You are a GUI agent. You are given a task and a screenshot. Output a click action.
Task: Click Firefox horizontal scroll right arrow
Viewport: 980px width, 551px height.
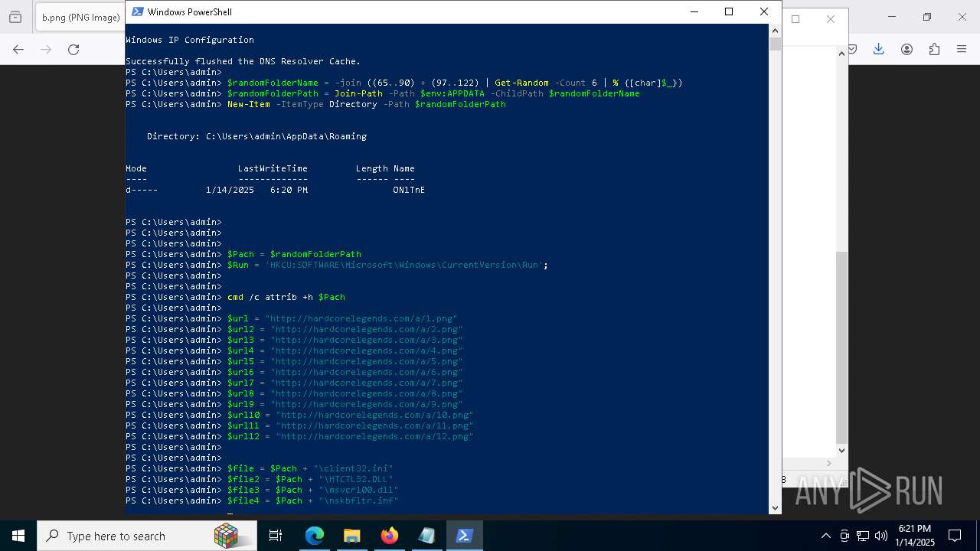click(x=829, y=463)
